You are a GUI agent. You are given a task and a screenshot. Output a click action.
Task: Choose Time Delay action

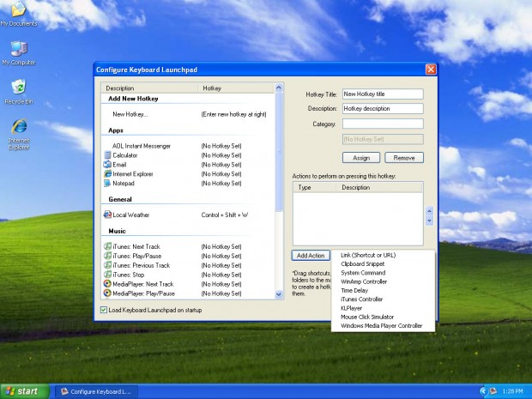[383, 290]
